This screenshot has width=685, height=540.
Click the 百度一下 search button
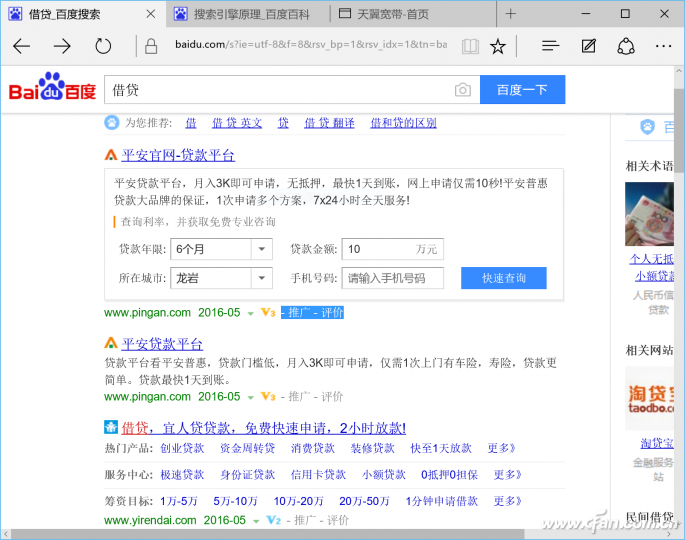coord(522,90)
